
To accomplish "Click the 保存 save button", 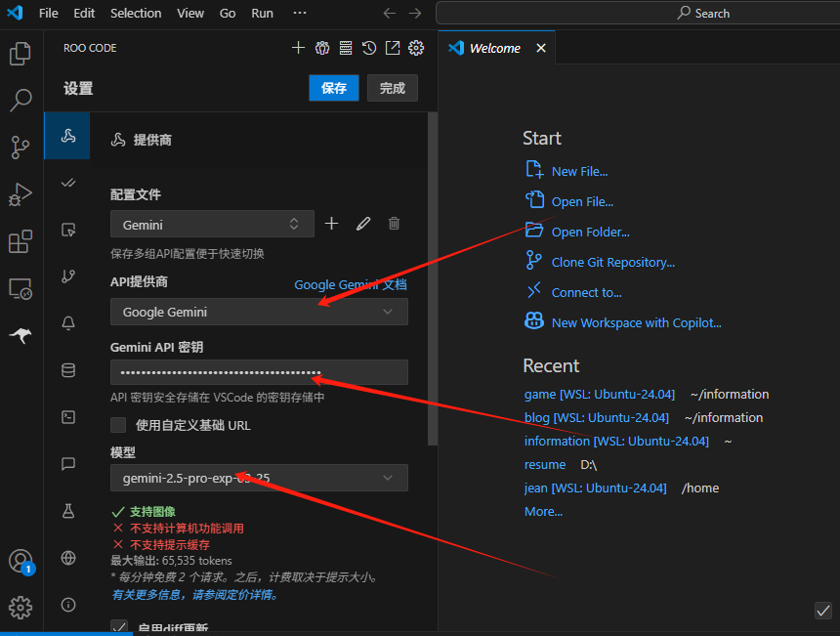I will click(x=334, y=88).
